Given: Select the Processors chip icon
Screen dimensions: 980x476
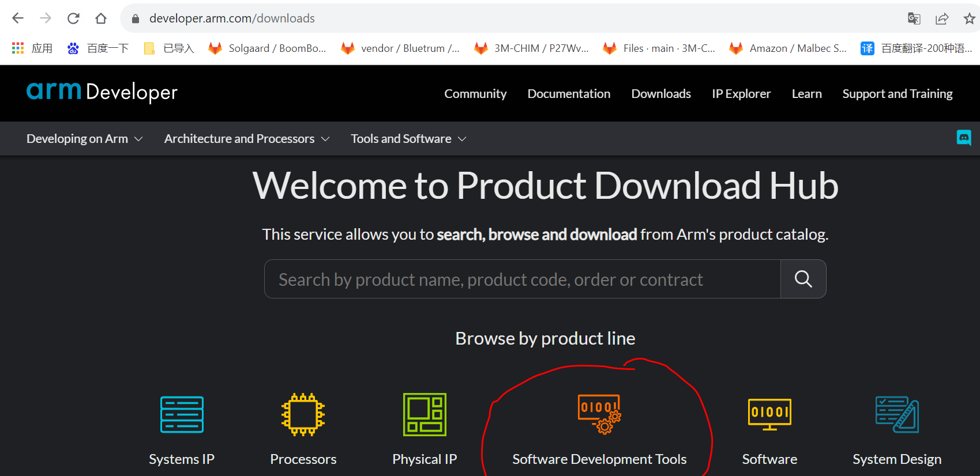Looking at the screenshot, I should click(x=303, y=414).
